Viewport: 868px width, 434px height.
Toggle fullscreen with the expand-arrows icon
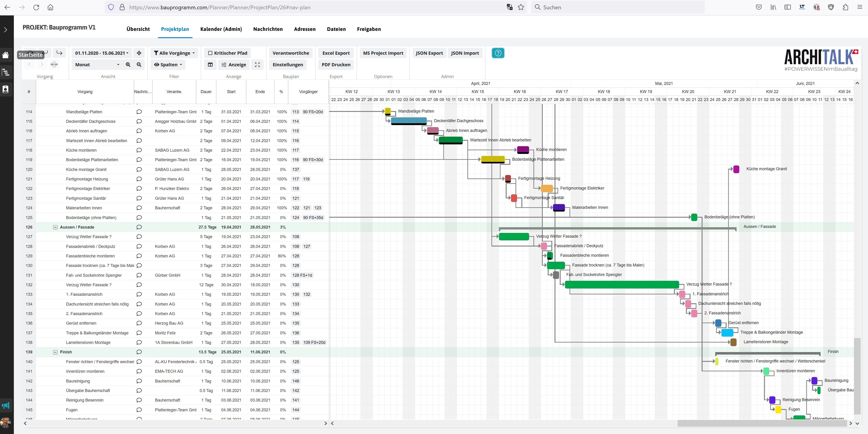[x=257, y=65]
